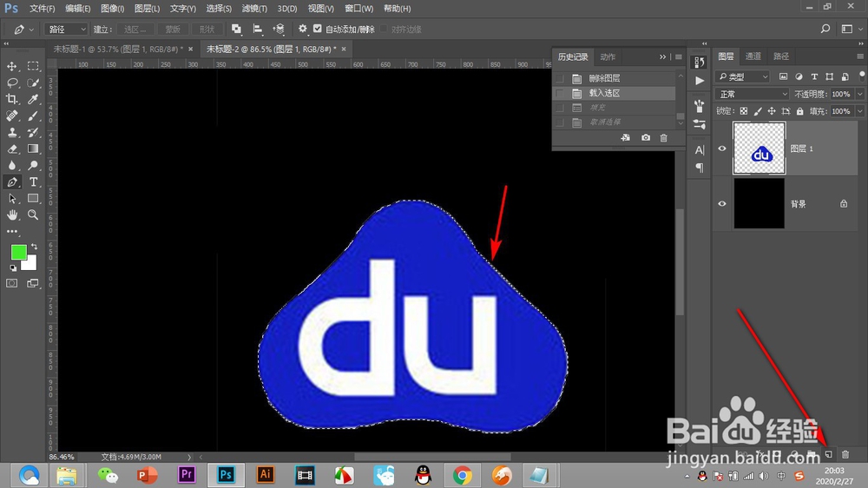Image resolution: width=868 pixels, height=488 pixels.
Task: Reset default foreground and background colors
Action: (13, 268)
